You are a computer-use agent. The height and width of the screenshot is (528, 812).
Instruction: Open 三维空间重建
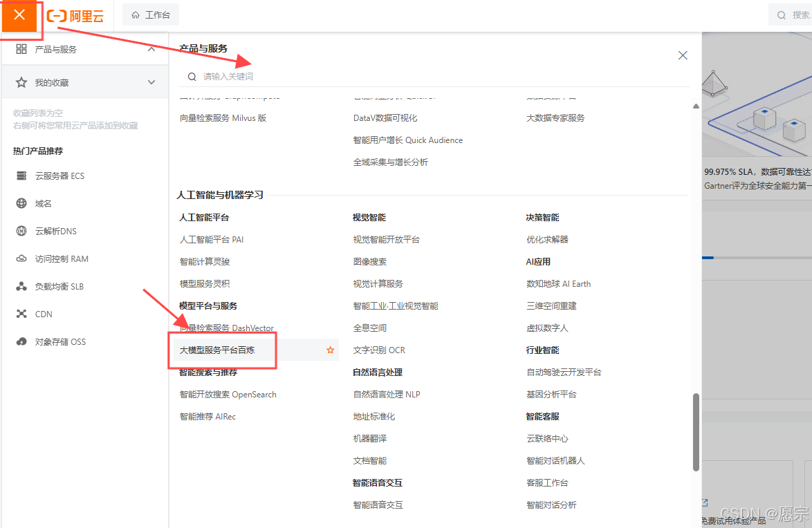tap(551, 306)
